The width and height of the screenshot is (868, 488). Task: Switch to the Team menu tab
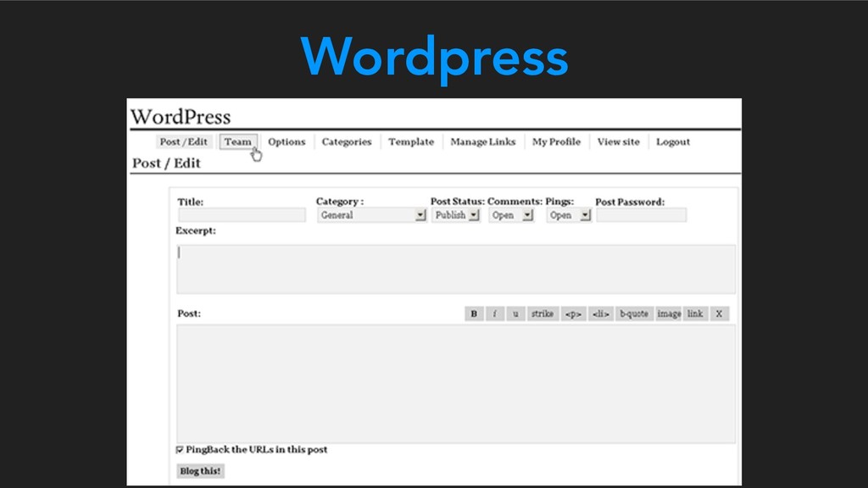tap(238, 141)
